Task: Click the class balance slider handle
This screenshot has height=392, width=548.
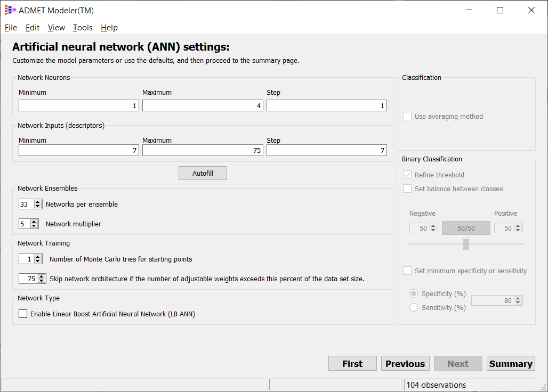Action: click(x=466, y=244)
